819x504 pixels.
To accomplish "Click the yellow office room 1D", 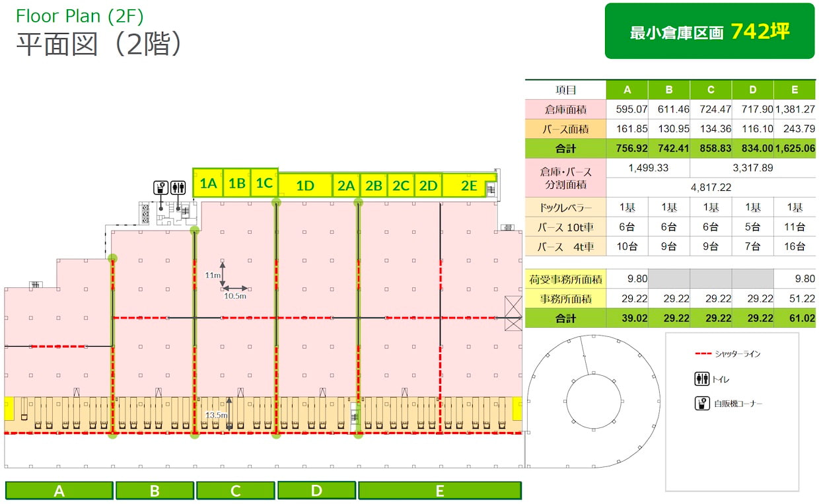I will point(305,186).
